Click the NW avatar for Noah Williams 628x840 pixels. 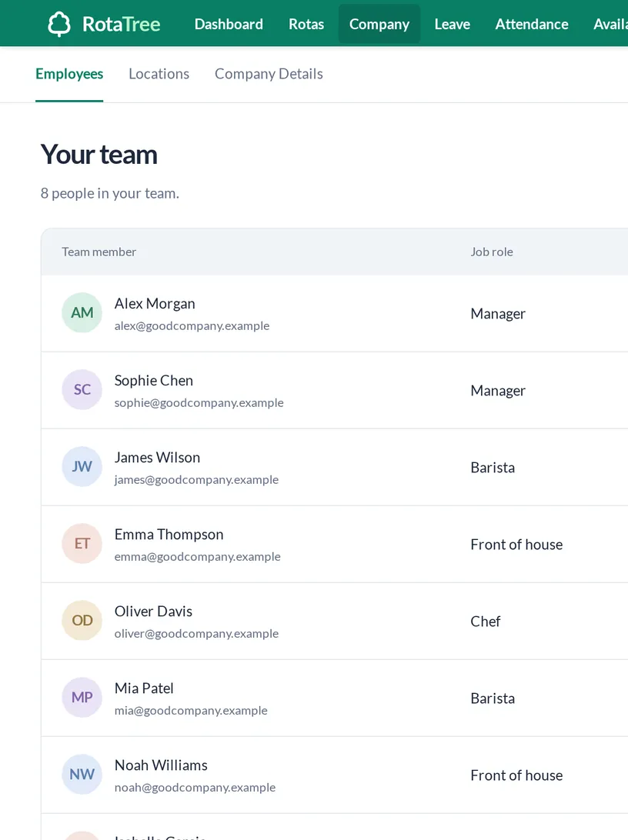[x=82, y=774]
